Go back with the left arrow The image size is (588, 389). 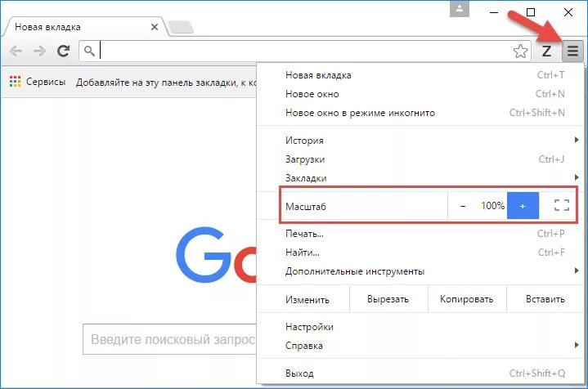16,51
